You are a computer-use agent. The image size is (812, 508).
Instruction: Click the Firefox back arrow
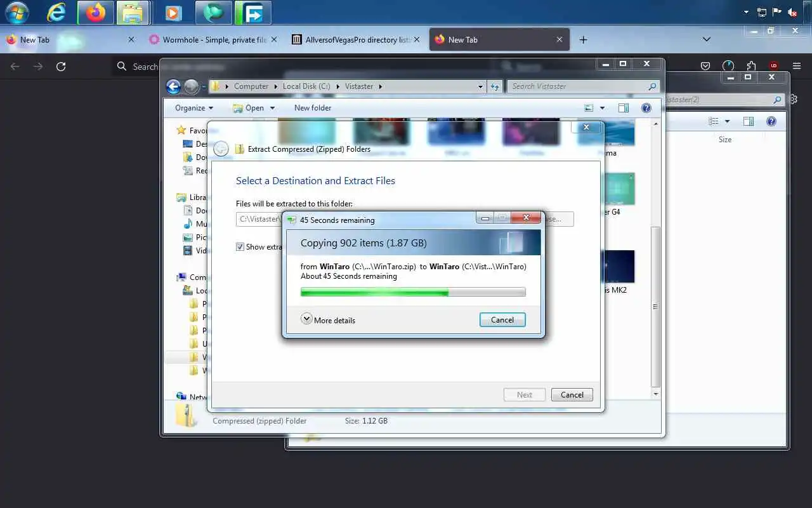click(15, 66)
